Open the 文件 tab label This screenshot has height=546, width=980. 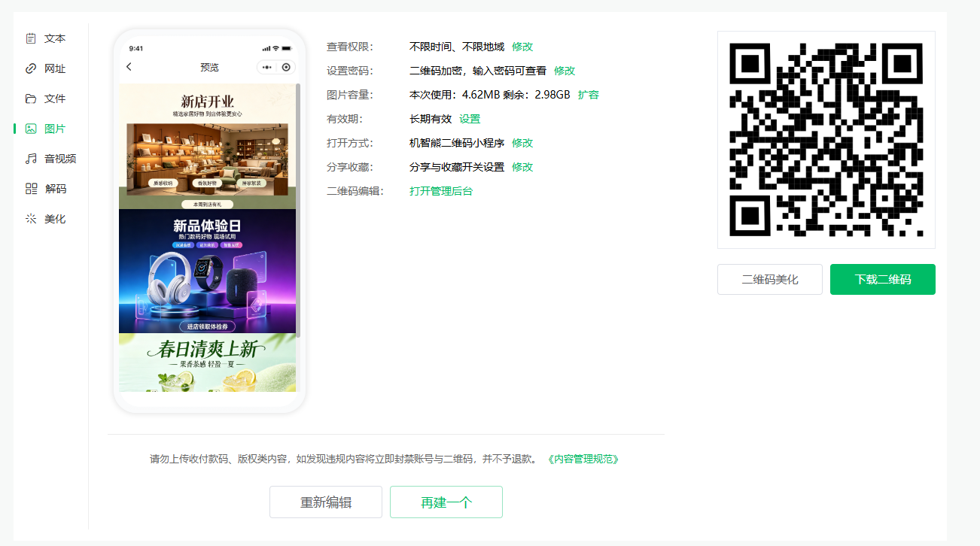click(x=55, y=99)
